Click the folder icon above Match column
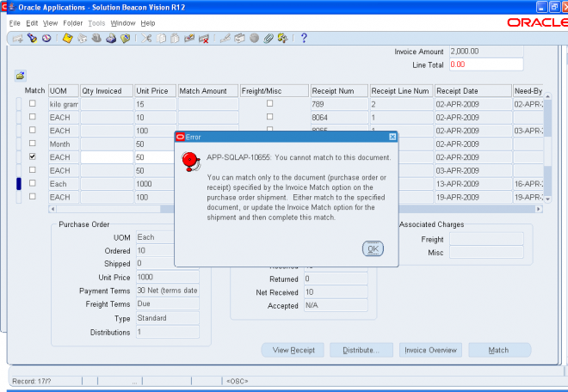Image resolution: width=568 pixels, height=392 pixels. tap(21, 76)
